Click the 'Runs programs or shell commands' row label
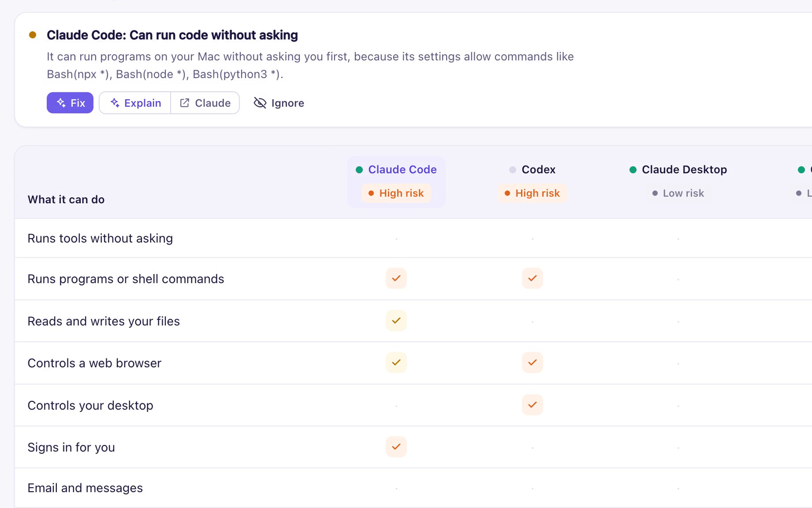 (x=126, y=279)
